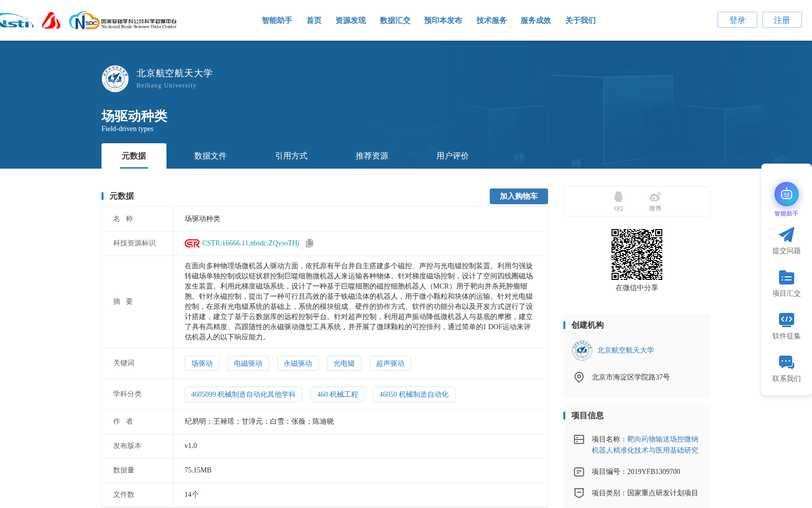Copy the CSTR identifier with copy icon

click(x=310, y=243)
